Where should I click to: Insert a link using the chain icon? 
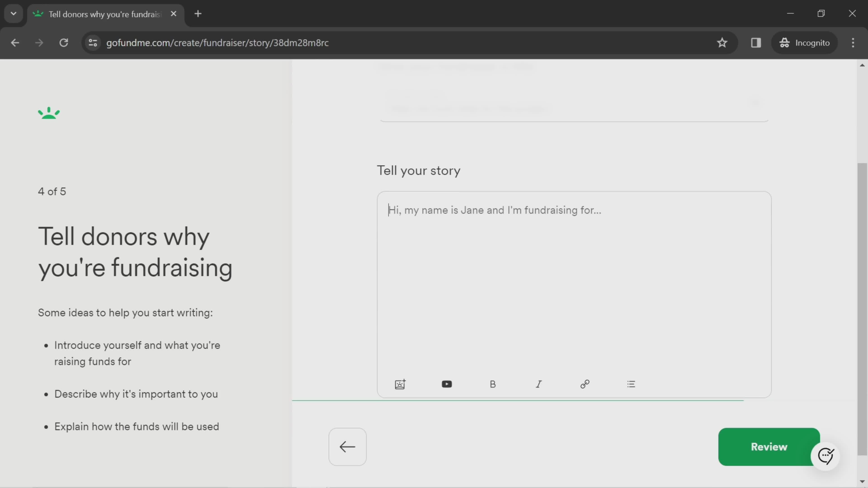coord(585,384)
